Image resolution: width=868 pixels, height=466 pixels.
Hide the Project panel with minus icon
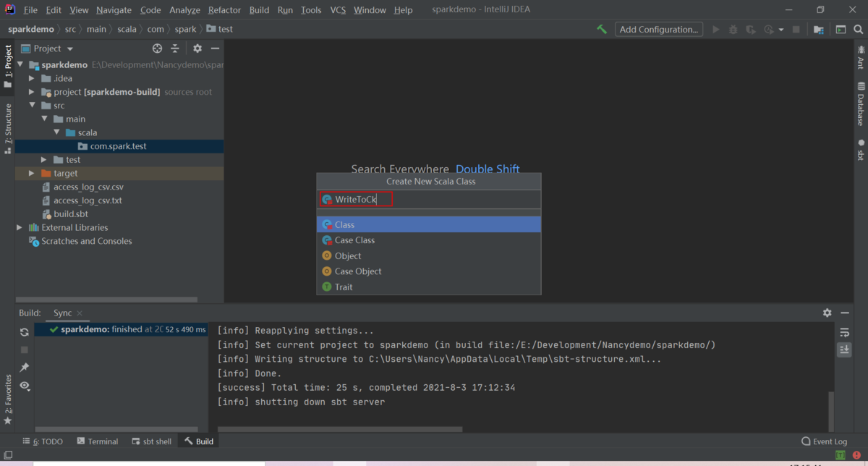click(x=215, y=48)
